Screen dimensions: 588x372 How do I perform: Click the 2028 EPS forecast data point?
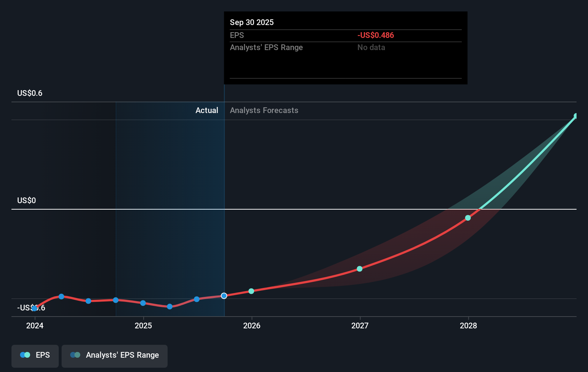coord(468,218)
